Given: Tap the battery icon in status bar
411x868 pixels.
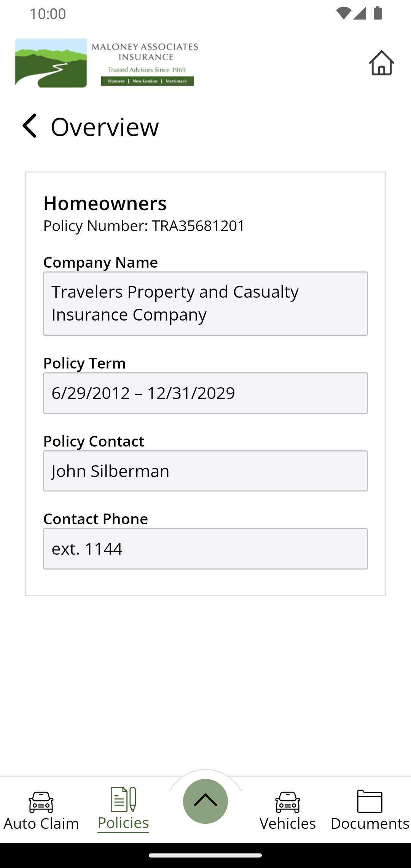Looking at the screenshot, I should 378,13.
